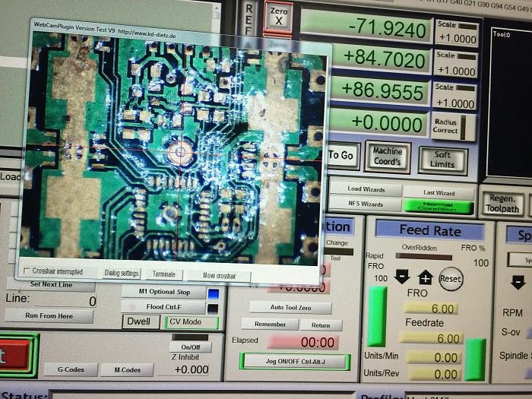Decrease feed rate override with down arrow
532x399 pixels.
pos(402,277)
